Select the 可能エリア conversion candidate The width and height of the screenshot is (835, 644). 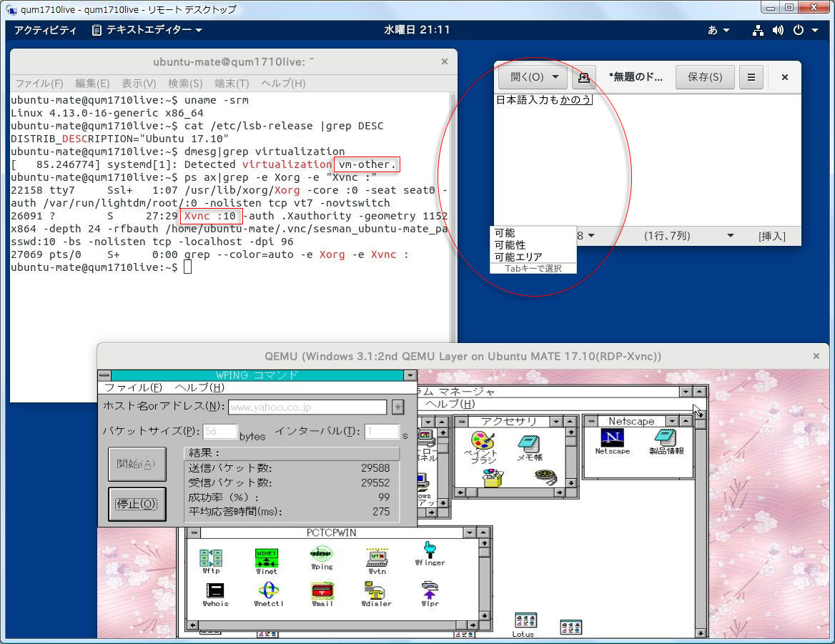(518, 257)
